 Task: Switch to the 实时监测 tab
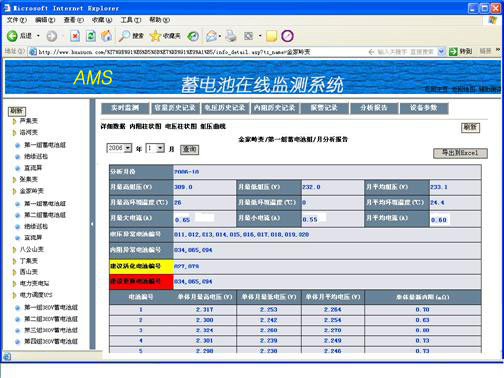click(x=125, y=108)
